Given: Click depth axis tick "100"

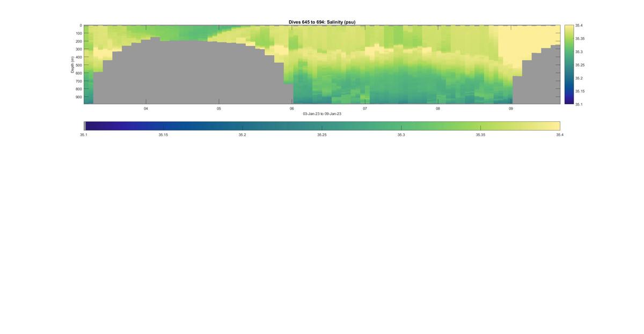Looking at the screenshot, I should (78, 33).
